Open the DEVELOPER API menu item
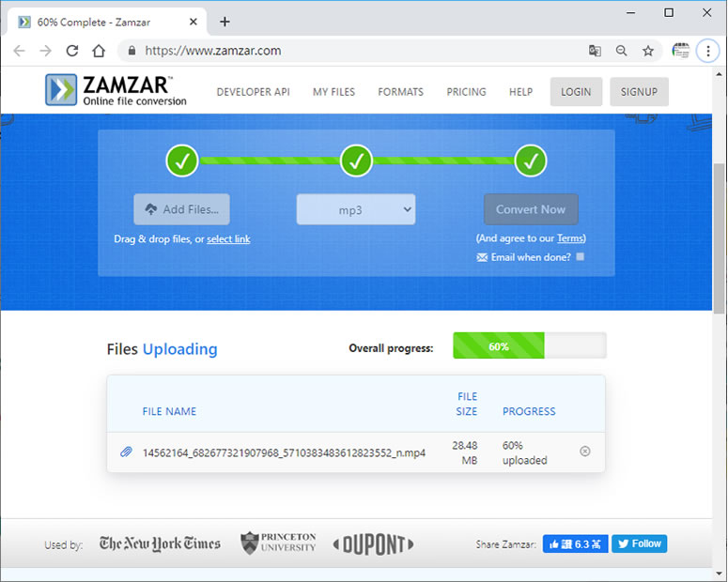Viewport: 728px width, 582px height. (253, 92)
